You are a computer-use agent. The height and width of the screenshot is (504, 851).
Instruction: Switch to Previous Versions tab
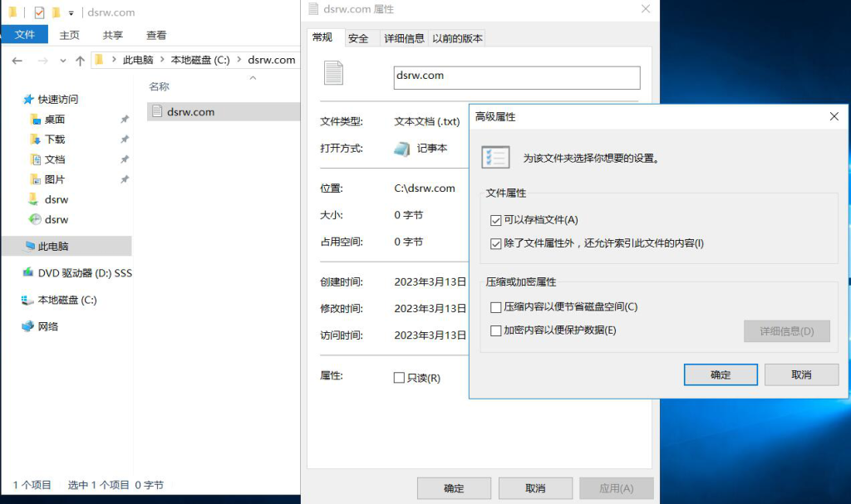coord(457,38)
